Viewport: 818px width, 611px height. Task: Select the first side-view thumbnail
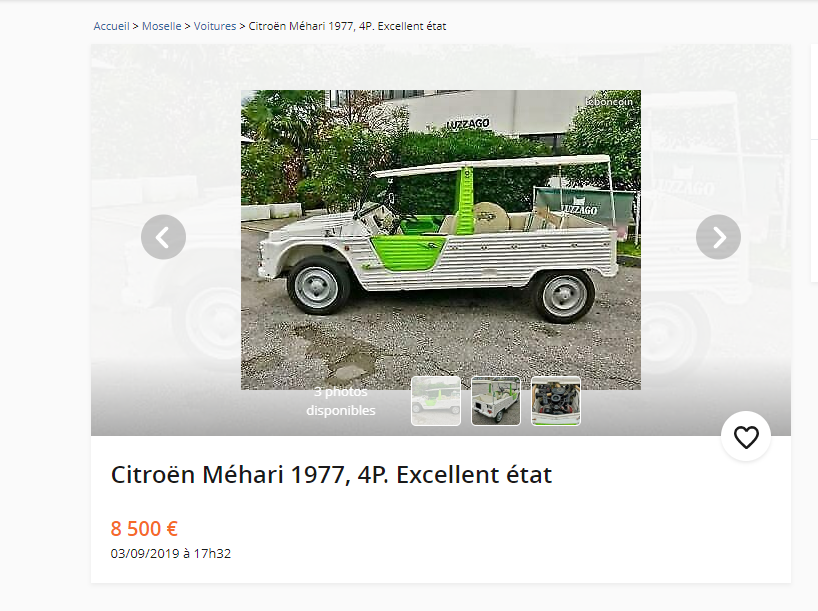click(x=436, y=401)
